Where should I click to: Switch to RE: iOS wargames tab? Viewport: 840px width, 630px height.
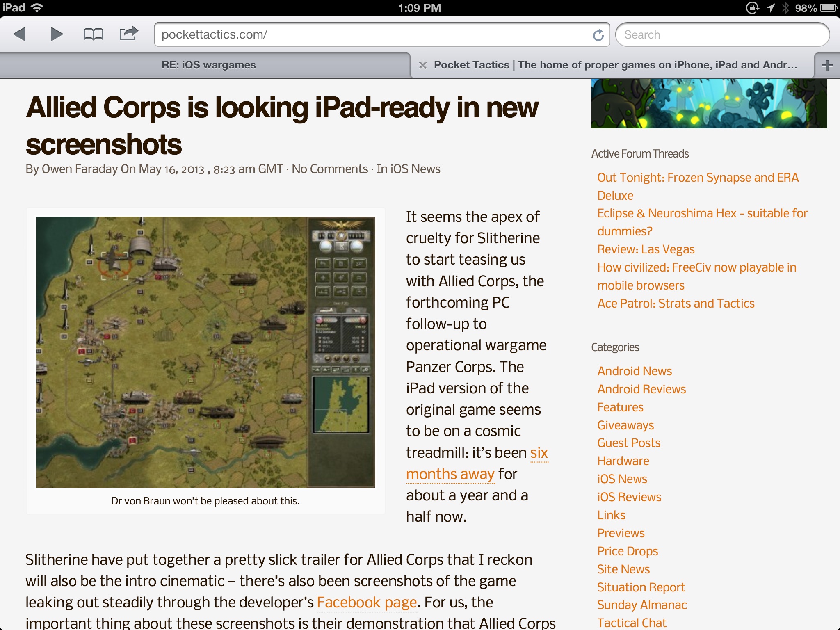click(x=208, y=65)
